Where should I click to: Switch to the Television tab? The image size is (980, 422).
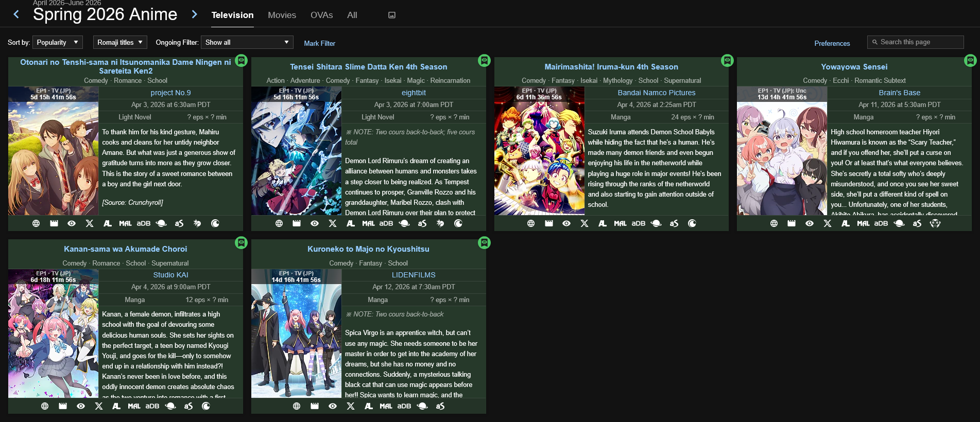click(232, 15)
